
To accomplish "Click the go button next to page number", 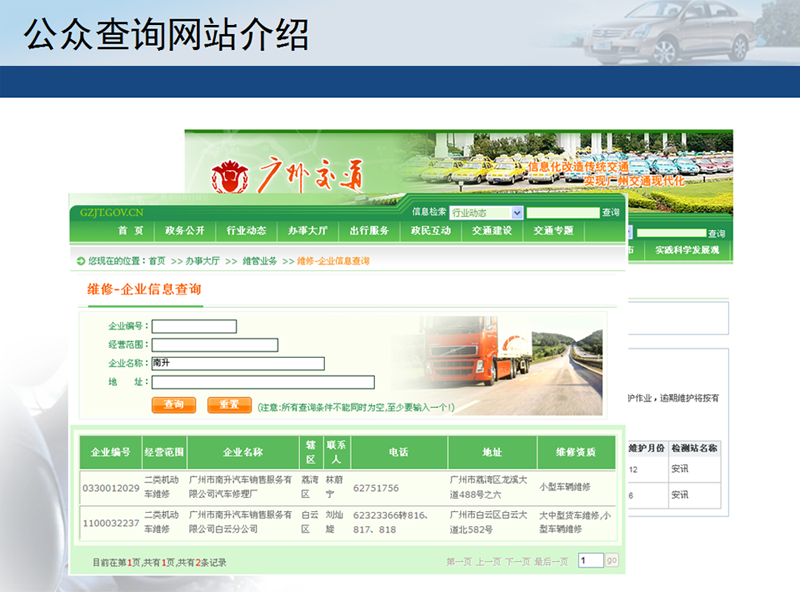I will (x=612, y=561).
